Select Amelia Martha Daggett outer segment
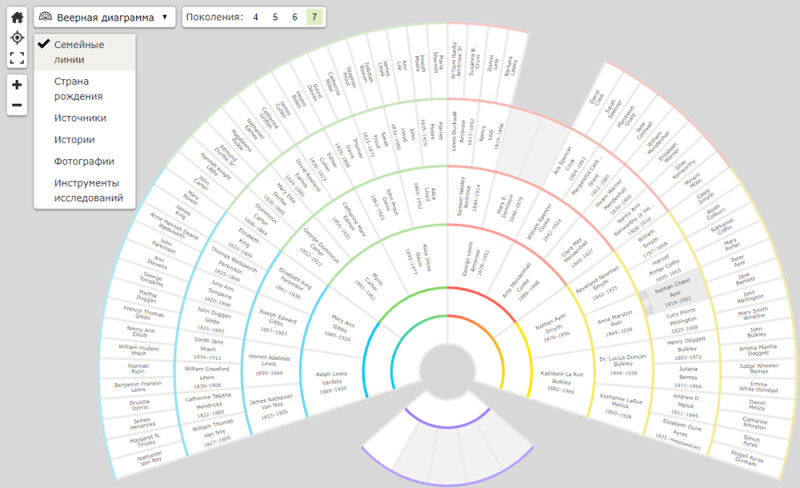 click(x=758, y=350)
